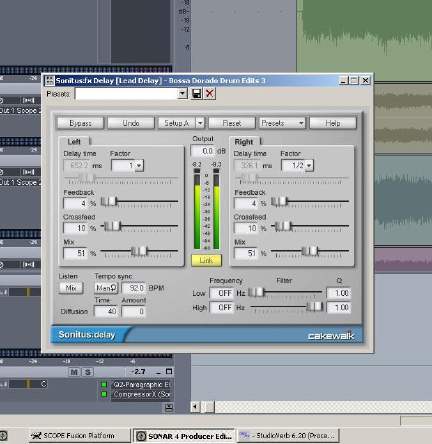
Task: Click the Diffusion Amount field
Action: 133,311
